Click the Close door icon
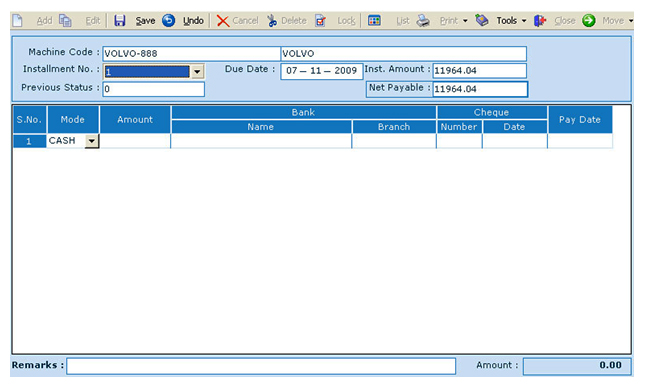The width and height of the screenshot is (646, 389). 540,20
